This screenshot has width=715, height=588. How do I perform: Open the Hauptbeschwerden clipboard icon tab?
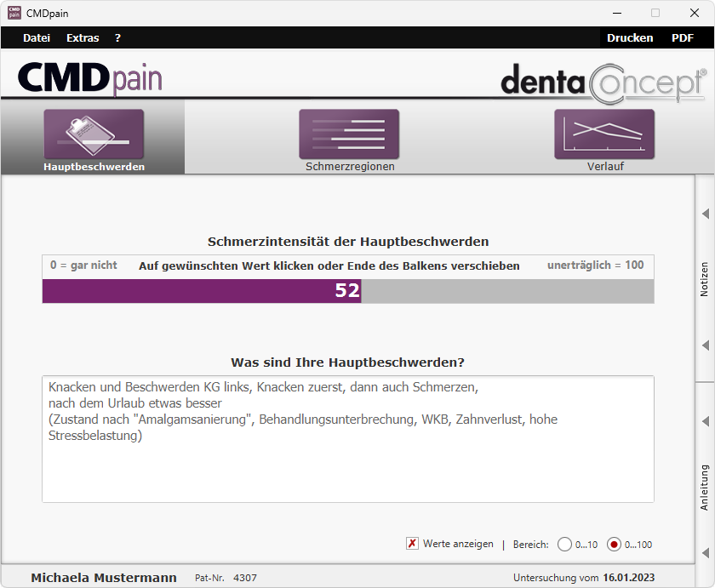click(94, 134)
